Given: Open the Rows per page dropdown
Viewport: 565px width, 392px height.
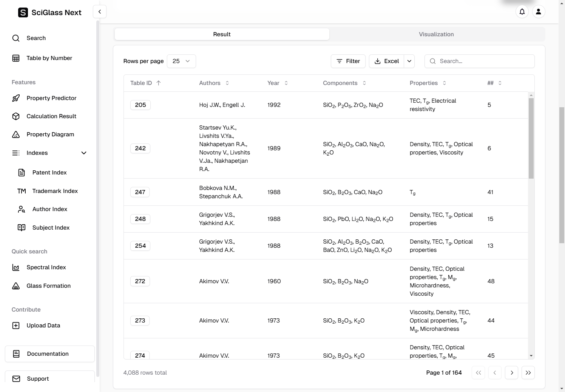Looking at the screenshot, I should tap(181, 61).
